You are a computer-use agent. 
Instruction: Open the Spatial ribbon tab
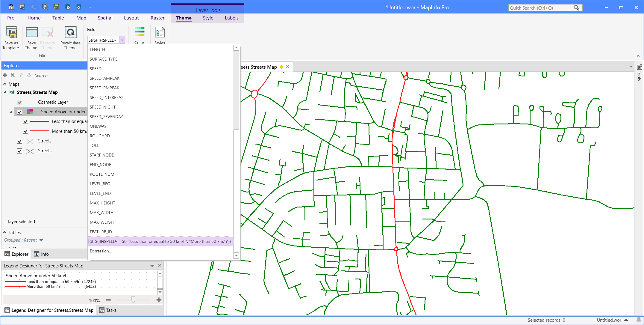(105, 18)
